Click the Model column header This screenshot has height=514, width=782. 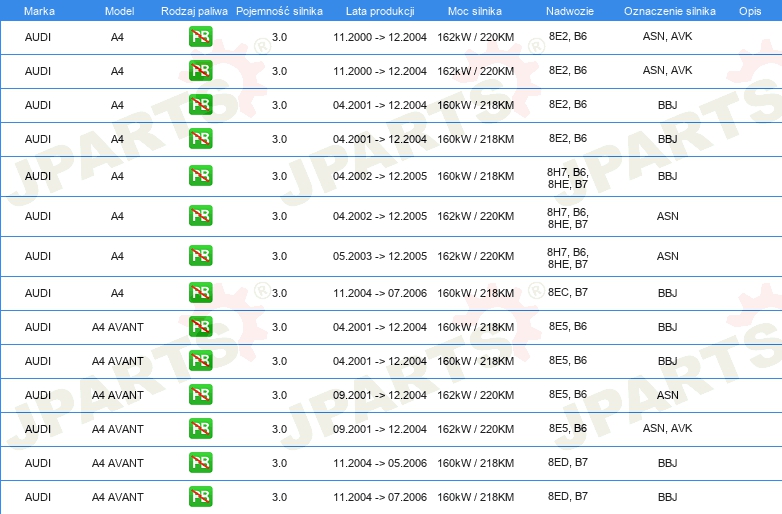point(119,11)
